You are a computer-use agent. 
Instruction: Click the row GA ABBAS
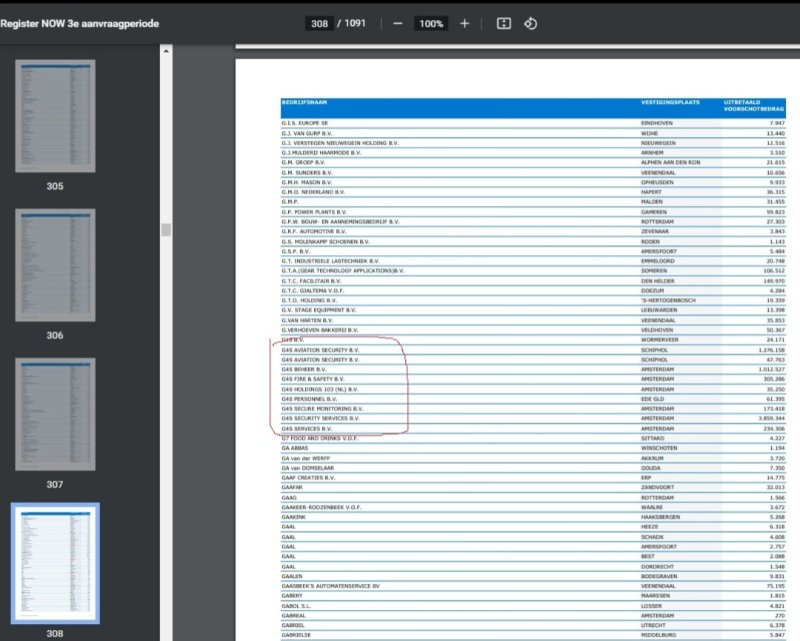(533, 448)
